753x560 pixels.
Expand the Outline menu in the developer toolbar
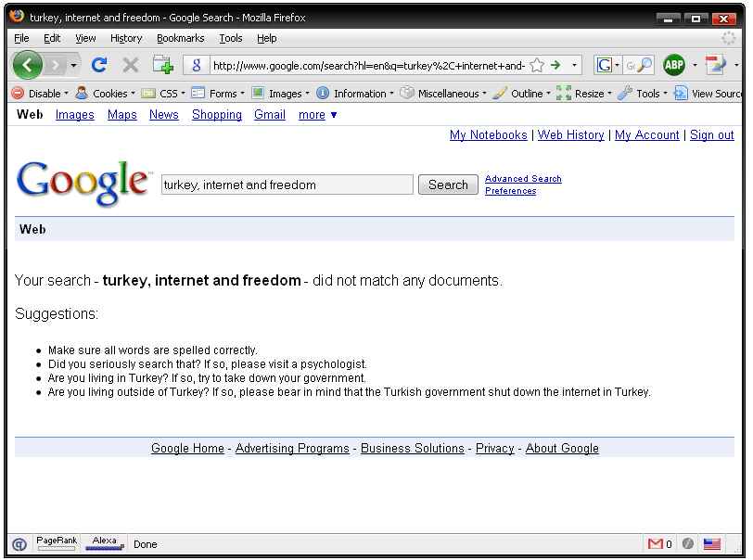(522, 93)
